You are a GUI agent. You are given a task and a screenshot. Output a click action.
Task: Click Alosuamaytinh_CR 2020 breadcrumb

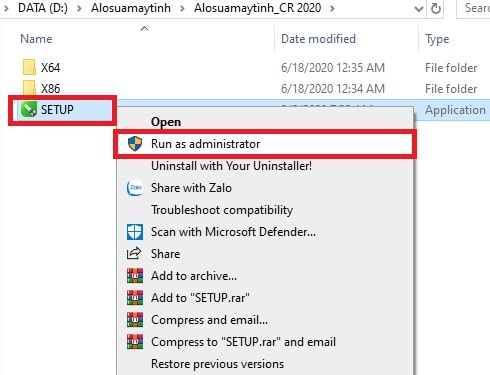click(x=258, y=8)
